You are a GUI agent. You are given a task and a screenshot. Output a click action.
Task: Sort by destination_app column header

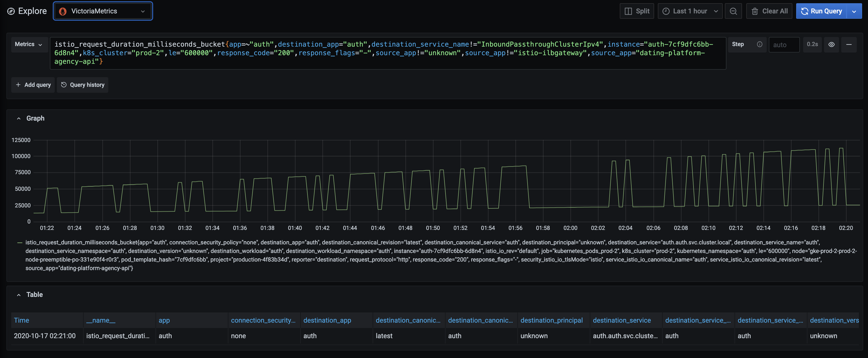click(327, 320)
